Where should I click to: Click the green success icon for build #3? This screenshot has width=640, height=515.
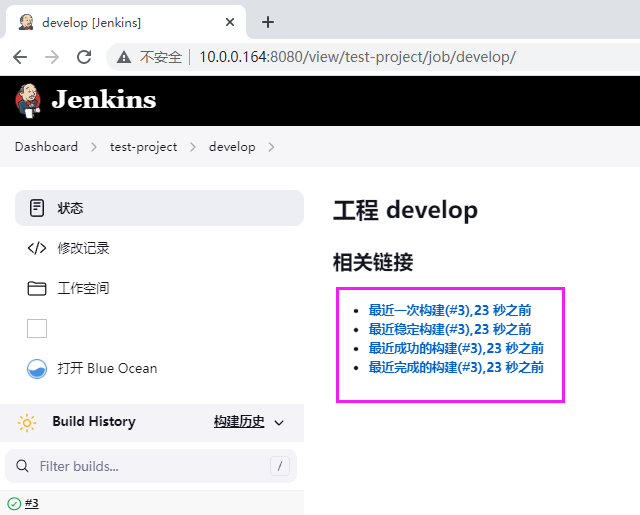pyautogui.click(x=14, y=504)
